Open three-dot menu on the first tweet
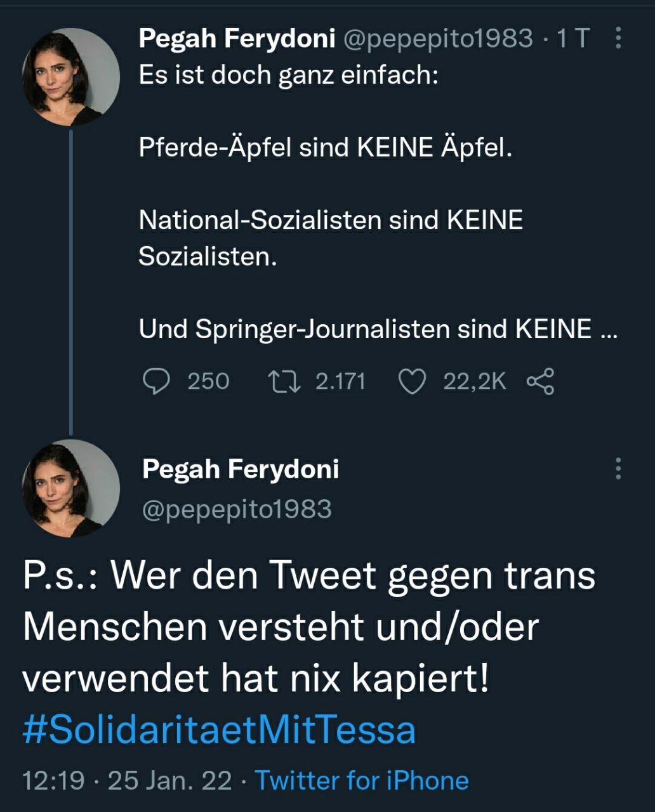 (x=618, y=39)
